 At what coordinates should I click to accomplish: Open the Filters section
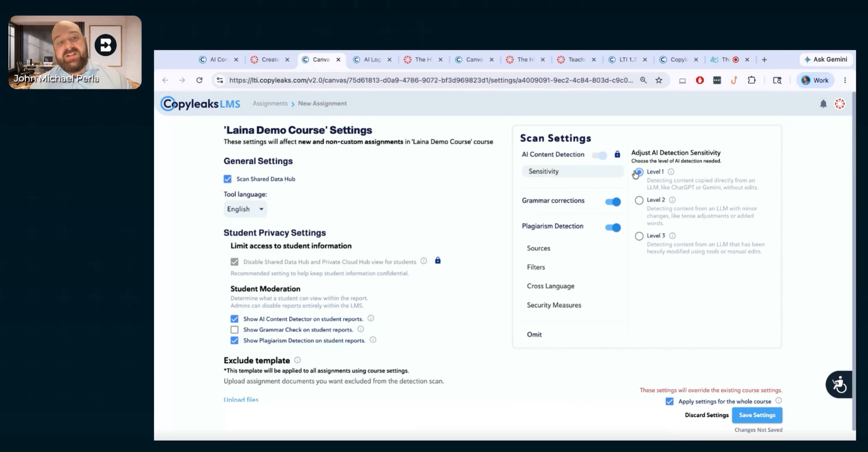(x=536, y=267)
